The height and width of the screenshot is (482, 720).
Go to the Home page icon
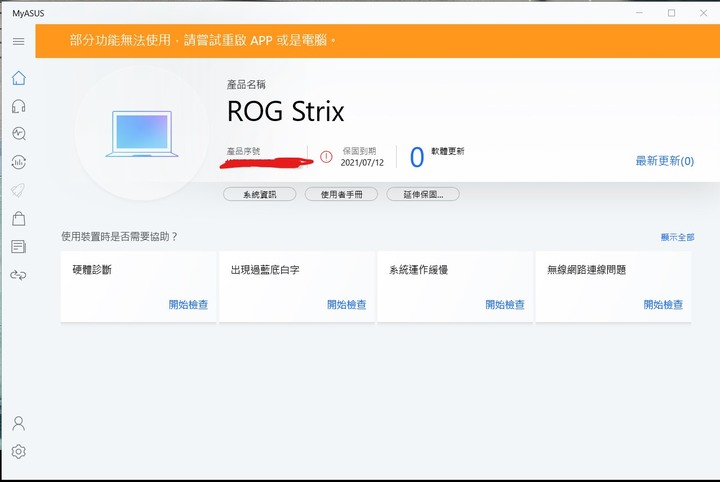tap(18, 78)
